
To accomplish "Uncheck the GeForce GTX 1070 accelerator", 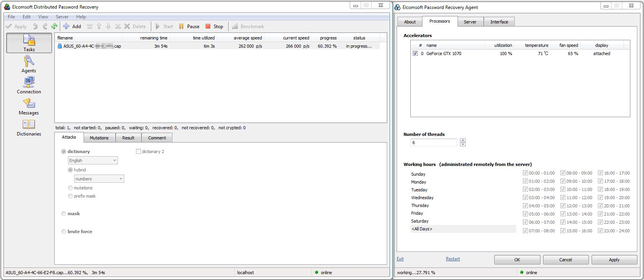I will tap(415, 54).
